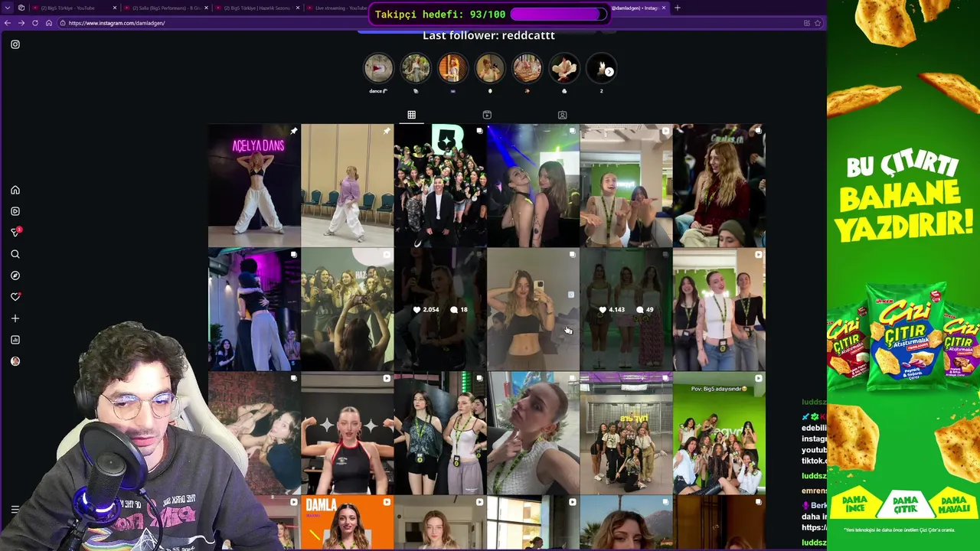Click the browser Back arrow
This screenshot has width=980, height=551.
pos(8,23)
